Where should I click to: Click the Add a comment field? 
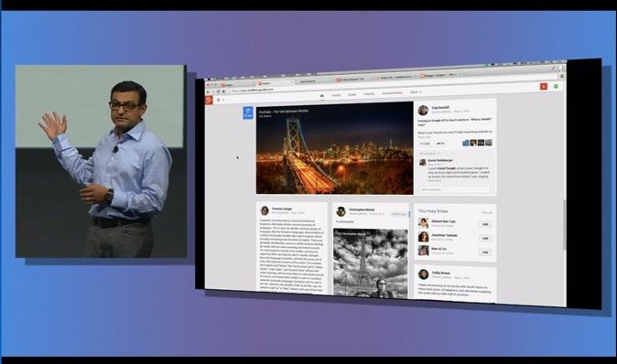click(454, 189)
